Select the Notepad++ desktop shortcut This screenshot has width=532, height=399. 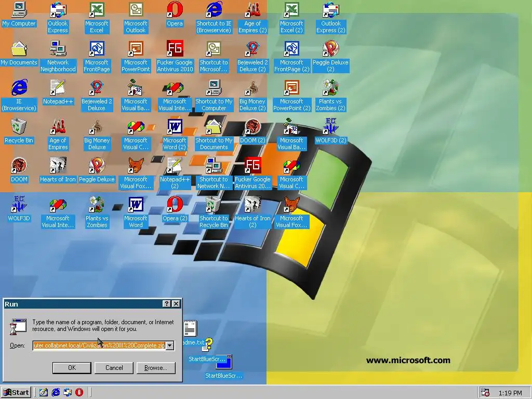[x=58, y=94]
